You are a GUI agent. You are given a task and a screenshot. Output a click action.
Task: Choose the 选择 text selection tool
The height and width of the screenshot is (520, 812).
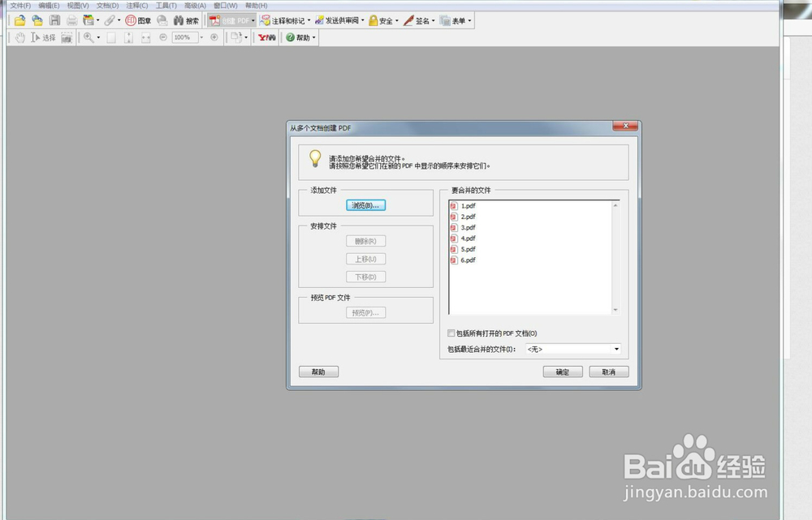coord(43,37)
